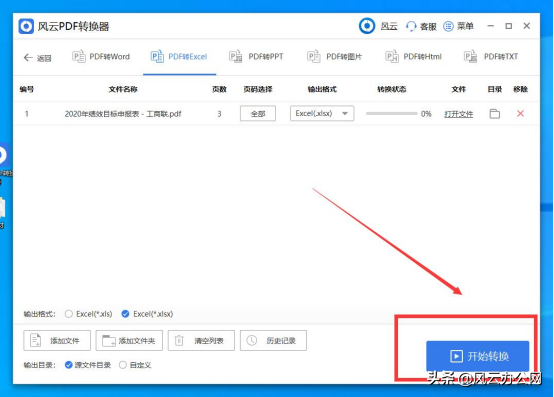Close the 风云PDF转换器 window

pyautogui.click(x=527, y=26)
